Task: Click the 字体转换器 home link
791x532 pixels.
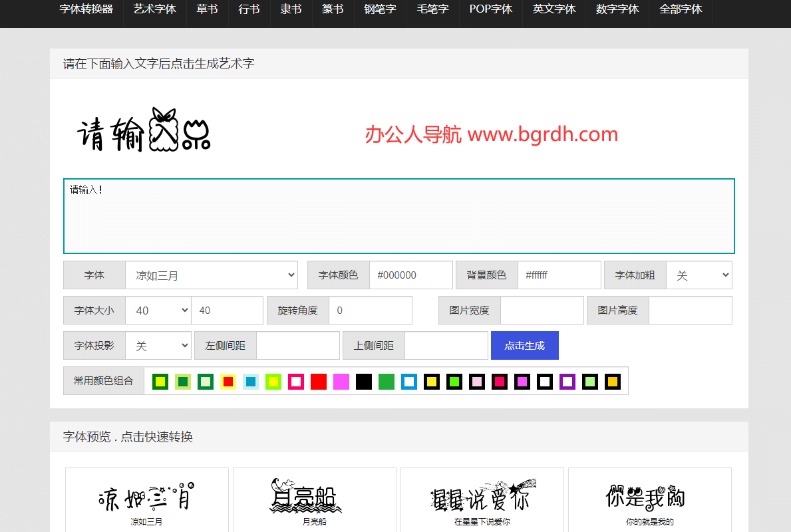Action: [x=86, y=10]
